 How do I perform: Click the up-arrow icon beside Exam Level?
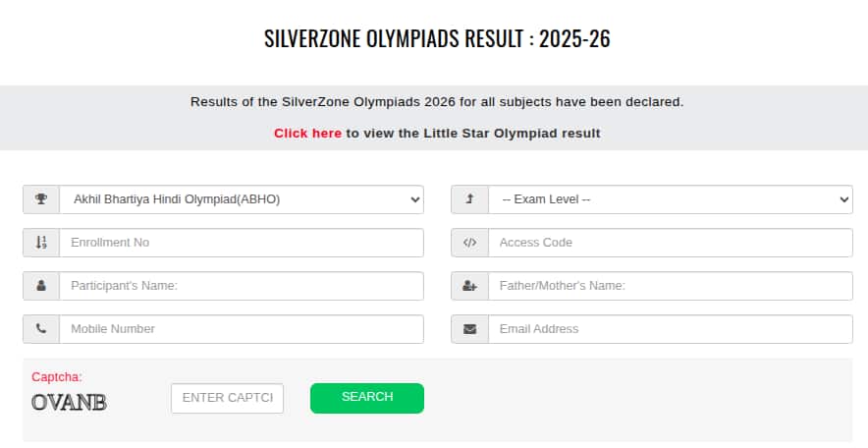469,199
